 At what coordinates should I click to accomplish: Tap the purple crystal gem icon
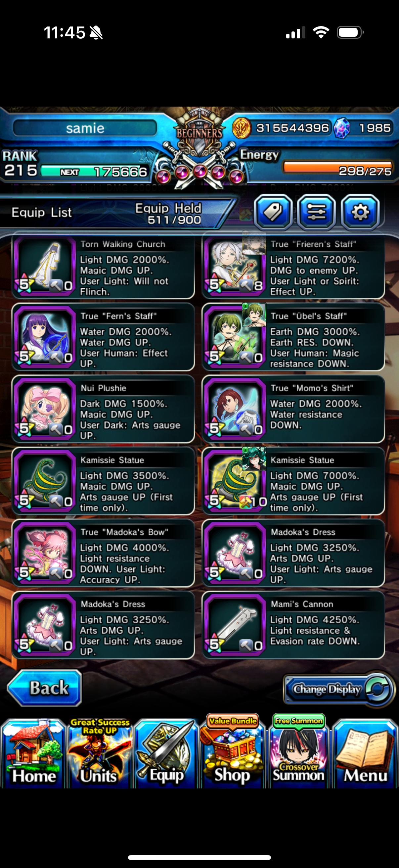(x=342, y=129)
